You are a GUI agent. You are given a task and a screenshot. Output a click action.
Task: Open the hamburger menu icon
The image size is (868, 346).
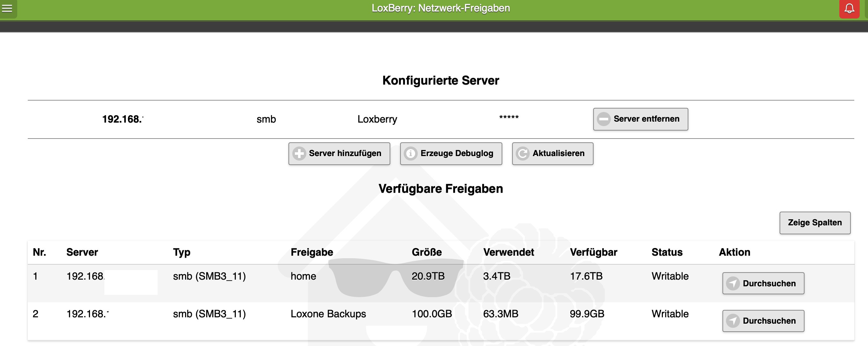pyautogui.click(x=7, y=8)
